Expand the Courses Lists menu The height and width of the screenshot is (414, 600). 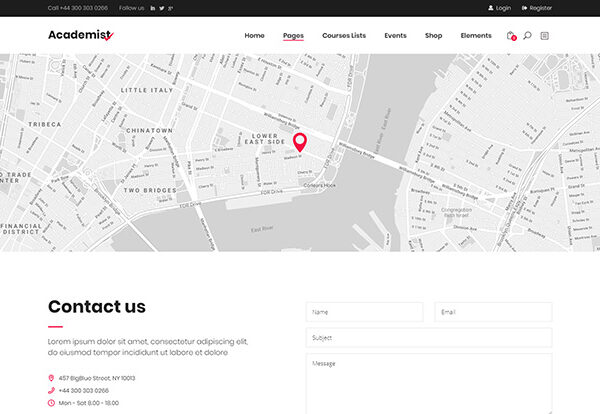pos(344,36)
